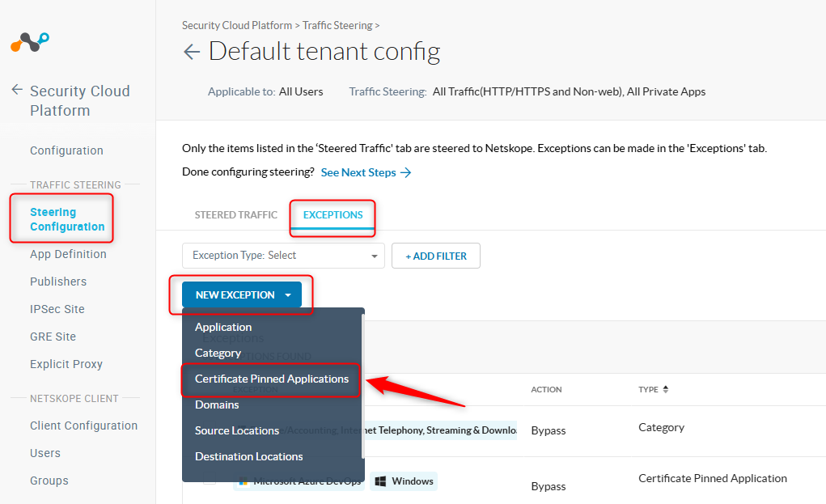Viewport: 826px width, 504px height.
Task: Choose Certificate Pinned Applications from menu
Action: 271,379
